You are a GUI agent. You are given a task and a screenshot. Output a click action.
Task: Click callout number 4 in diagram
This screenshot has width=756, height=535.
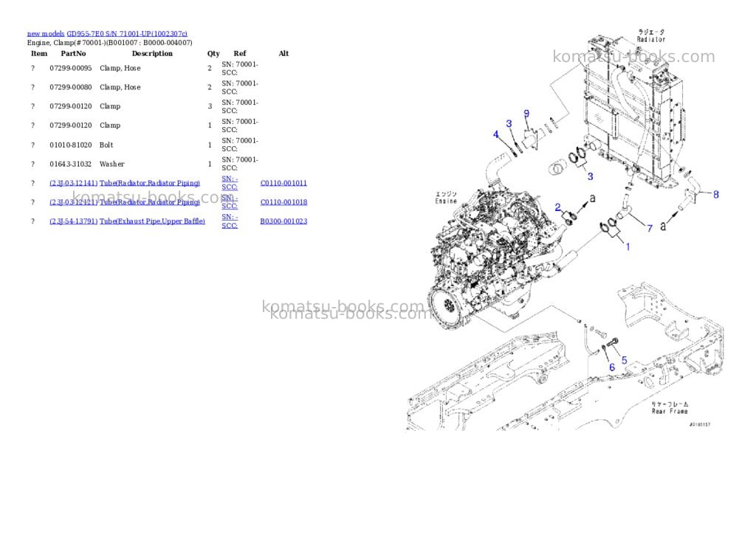(495, 134)
